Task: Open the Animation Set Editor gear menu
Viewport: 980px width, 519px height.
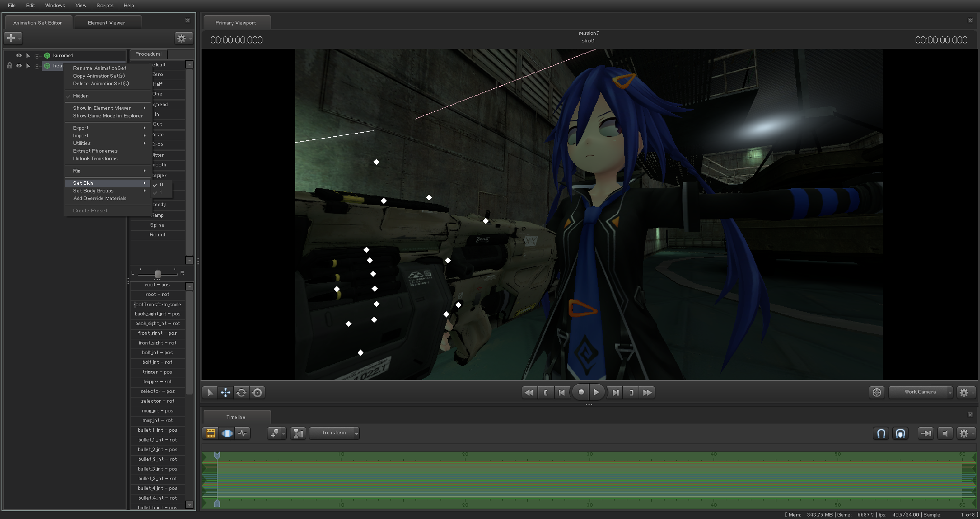Action: point(183,38)
